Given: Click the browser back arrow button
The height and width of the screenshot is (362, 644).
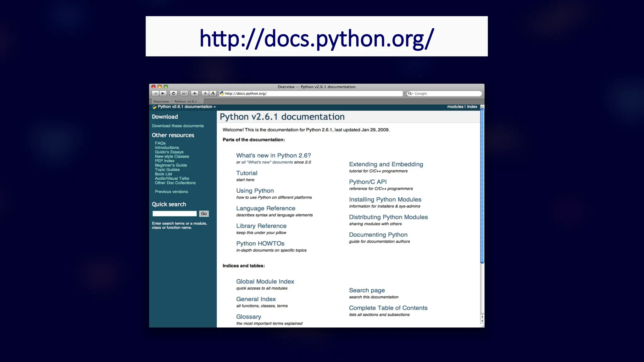Looking at the screenshot, I should (155, 93).
